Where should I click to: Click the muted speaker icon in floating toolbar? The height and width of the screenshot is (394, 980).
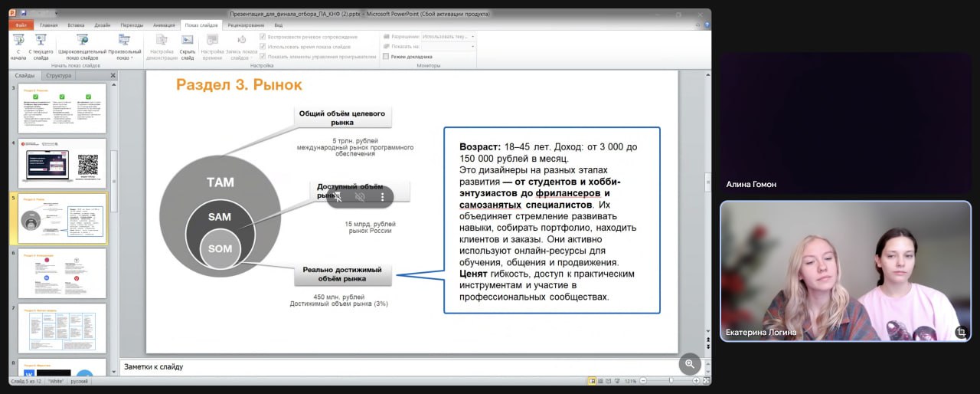click(x=360, y=197)
